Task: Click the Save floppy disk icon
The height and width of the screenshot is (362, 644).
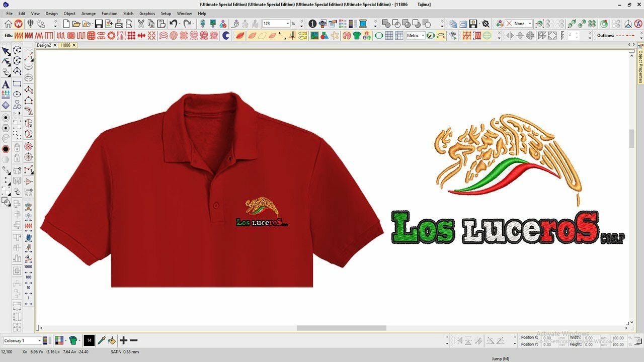Action: coord(99,24)
